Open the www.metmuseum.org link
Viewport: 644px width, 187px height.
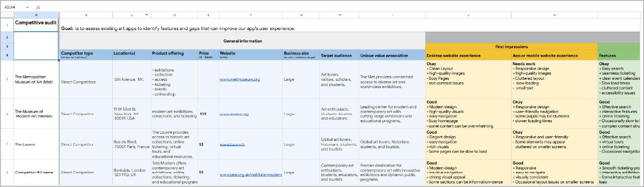coord(239,79)
